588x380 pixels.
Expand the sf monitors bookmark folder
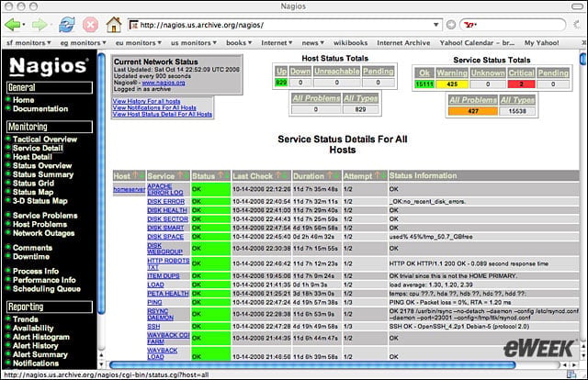pyautogui.click(x=28, y=43)
